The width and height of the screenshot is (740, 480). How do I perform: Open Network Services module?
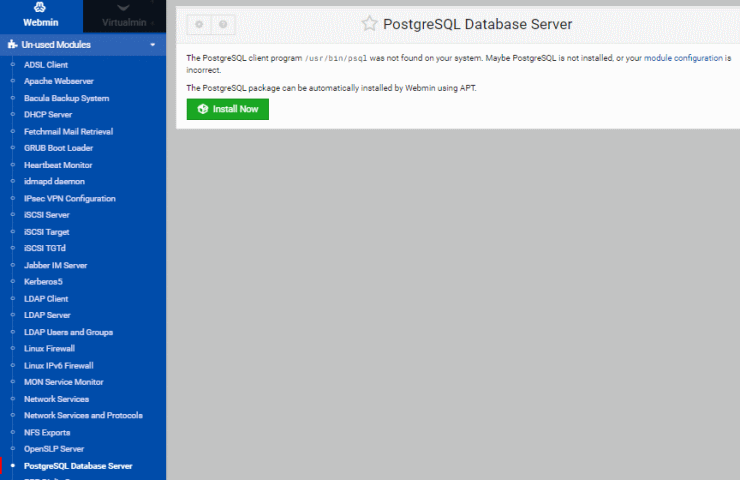coord(57,399)
